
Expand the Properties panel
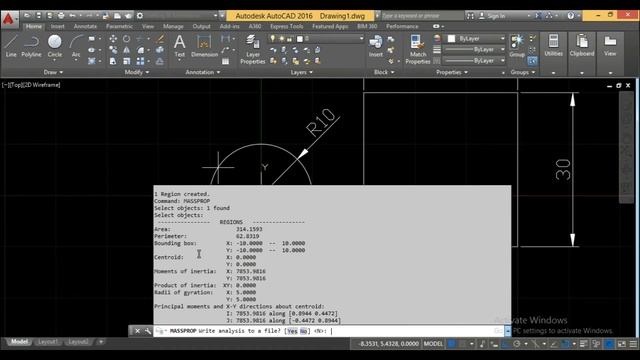click(x=452, y=72)
